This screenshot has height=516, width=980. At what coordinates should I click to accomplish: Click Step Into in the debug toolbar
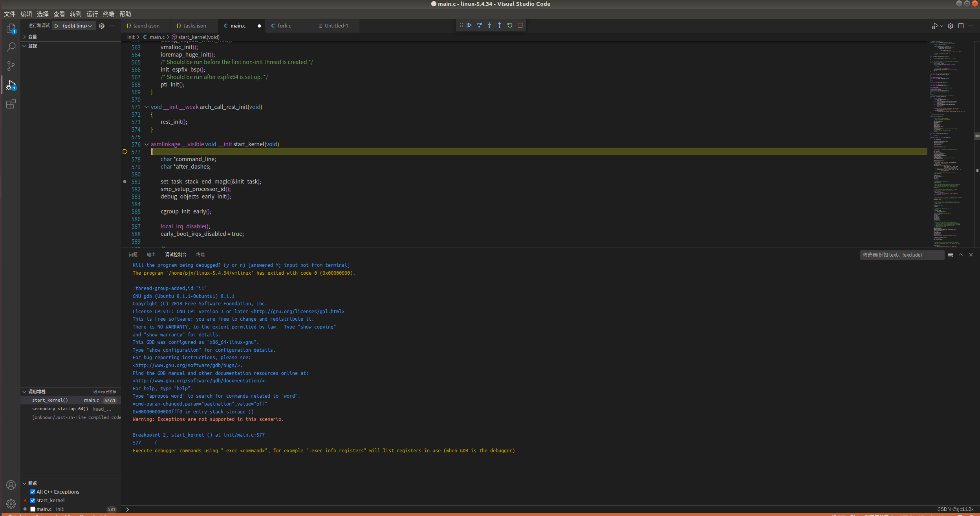[x=489, y=25]
